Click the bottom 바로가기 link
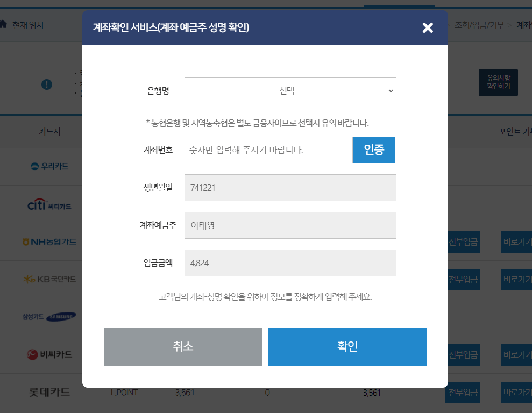Screen dimensions: 532x413 pos(518,392)
